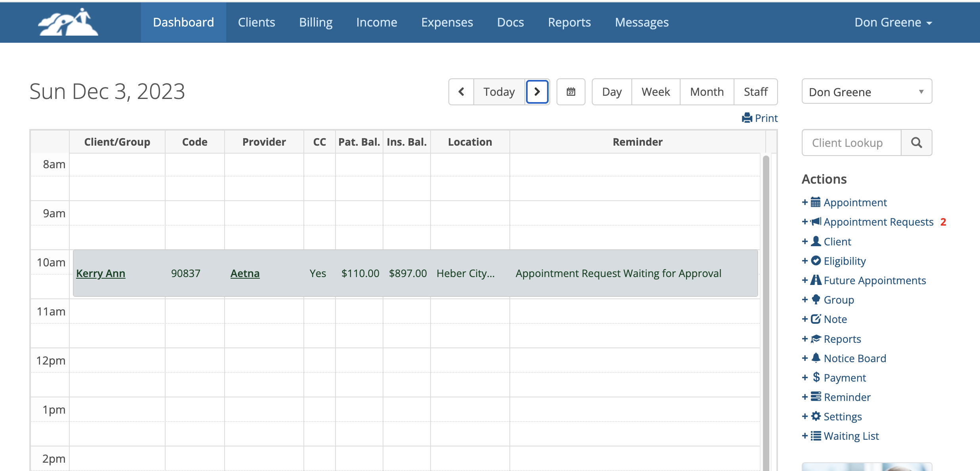Select the Eligibility action
Viewport: 980px width, 471px height.
pyautogui.click(x=845, y=260)
